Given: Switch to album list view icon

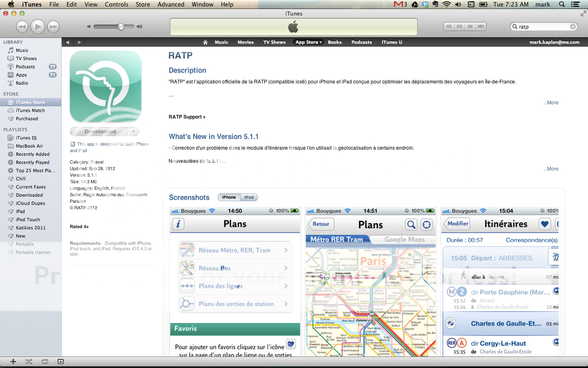Looking at the screenshot, I should [x=459, y=27].
